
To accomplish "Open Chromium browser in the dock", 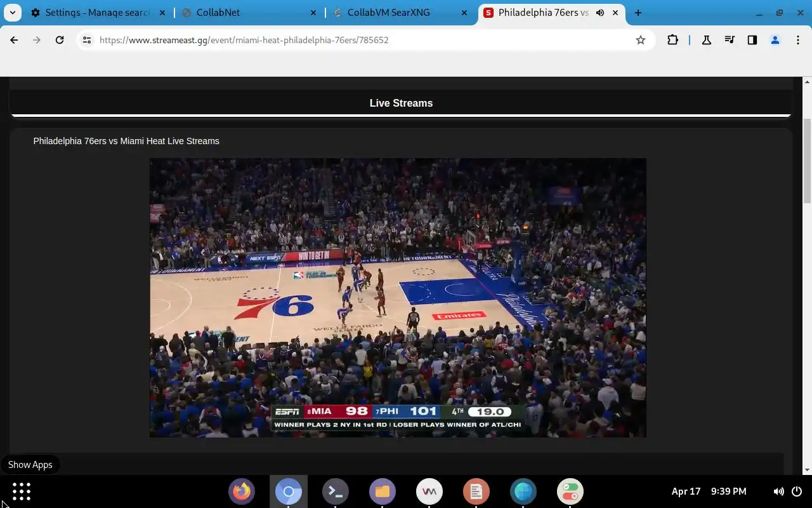I will (x=289, y=491).
